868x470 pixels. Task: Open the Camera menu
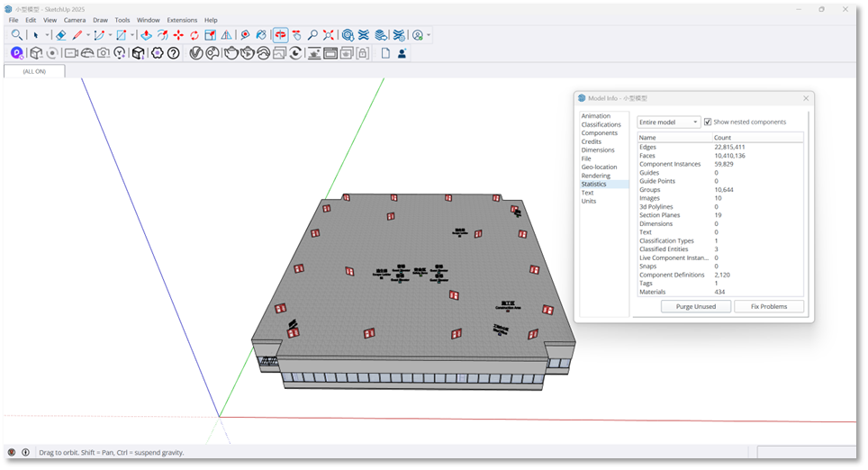tap(75, 20)
